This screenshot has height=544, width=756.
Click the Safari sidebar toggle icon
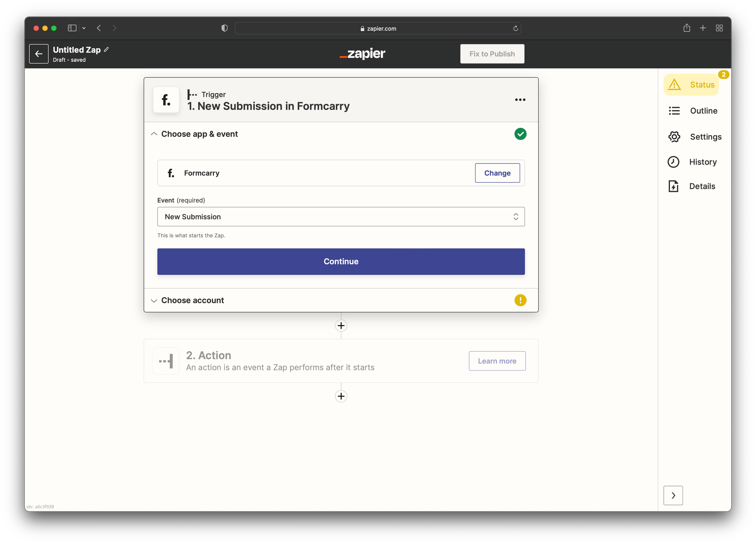[x=72, y=28]
